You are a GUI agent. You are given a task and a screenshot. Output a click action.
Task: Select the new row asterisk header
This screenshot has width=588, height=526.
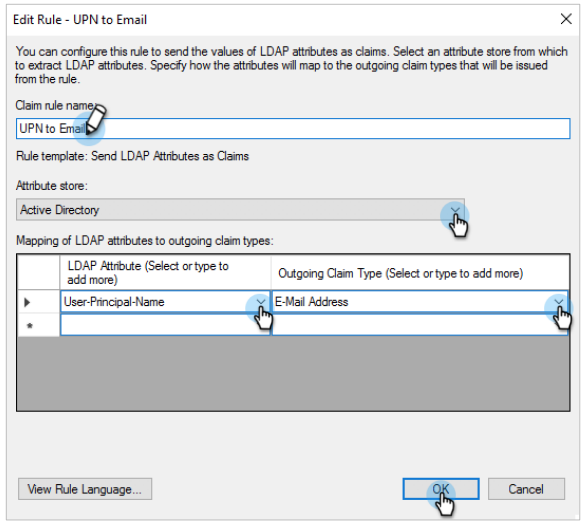coord(38,325)
